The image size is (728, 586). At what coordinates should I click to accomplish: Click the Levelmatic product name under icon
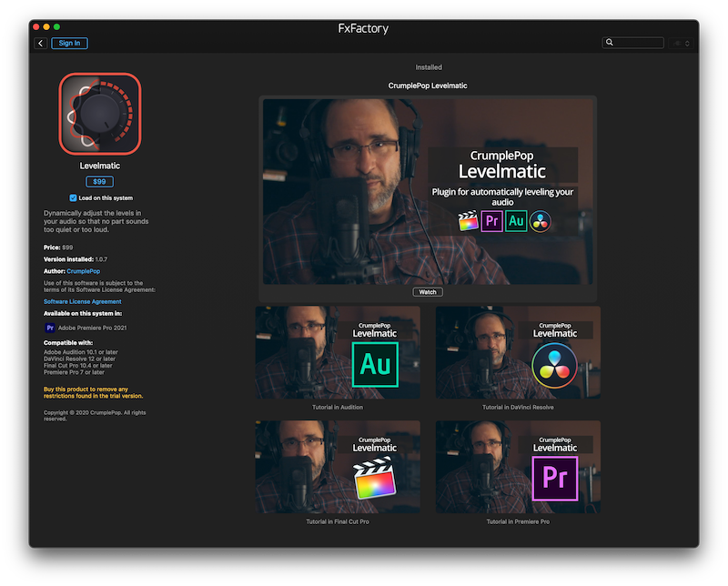pos(100,166)
